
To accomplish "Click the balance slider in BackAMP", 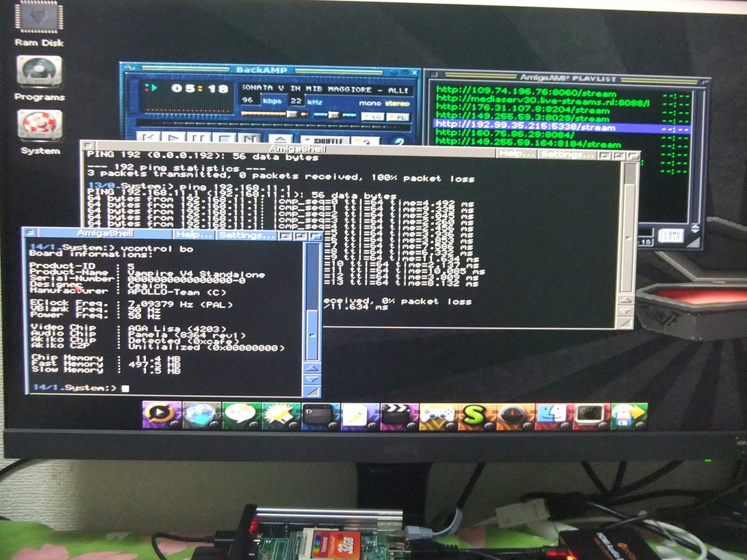I will 334,114.
